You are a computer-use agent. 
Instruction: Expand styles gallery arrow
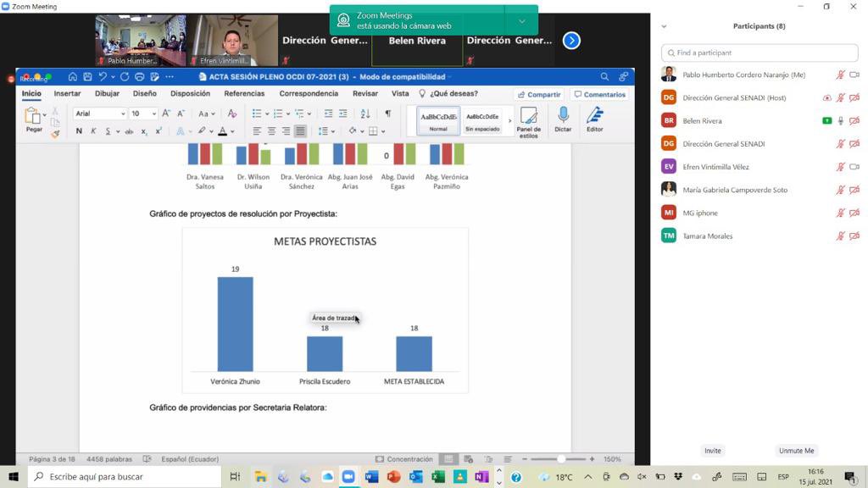509,120
